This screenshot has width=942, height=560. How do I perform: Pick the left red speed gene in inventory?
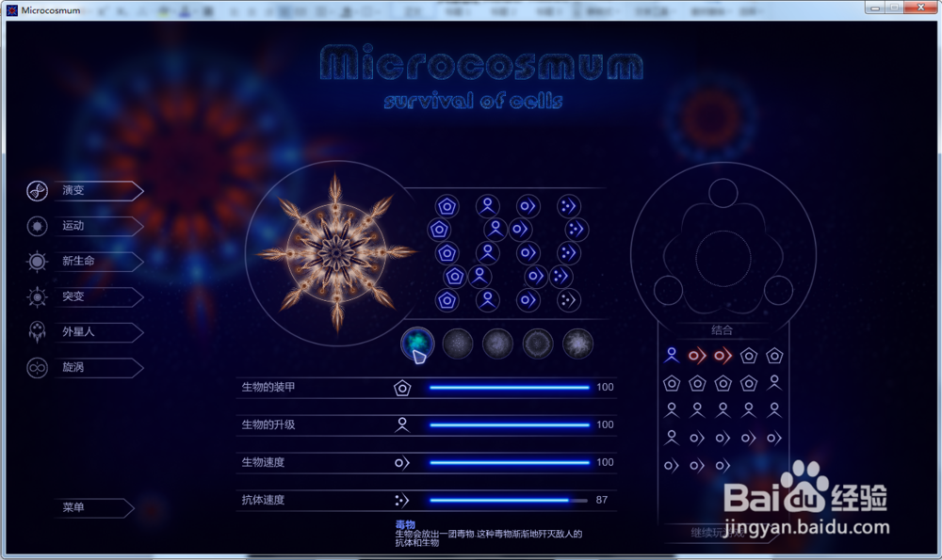pyautogui.click(x=697, y=356)
